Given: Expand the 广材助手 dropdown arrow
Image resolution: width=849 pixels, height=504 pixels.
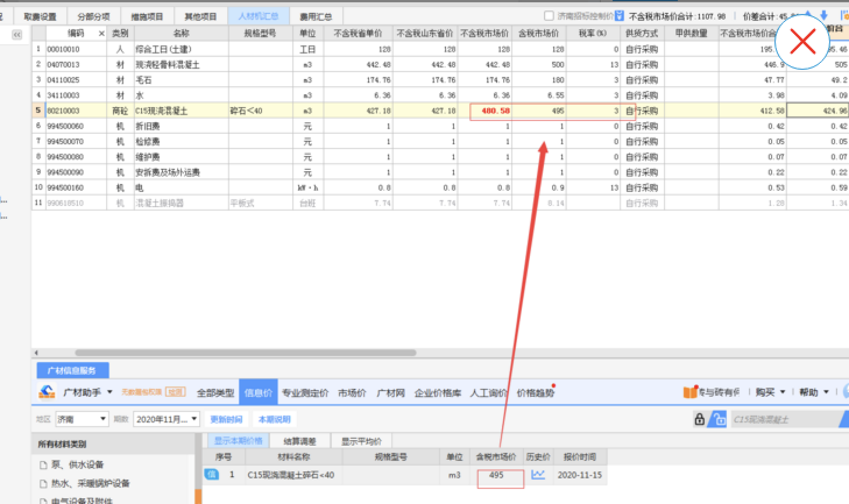Looking at the screenshot, I should click(109, 392).
